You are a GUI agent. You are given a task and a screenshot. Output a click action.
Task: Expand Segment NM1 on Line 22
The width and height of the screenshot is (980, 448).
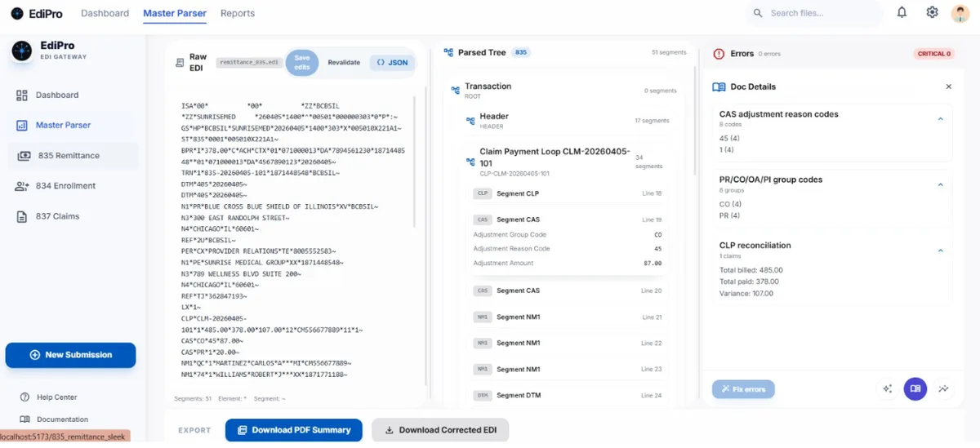(x=568, y=344)
